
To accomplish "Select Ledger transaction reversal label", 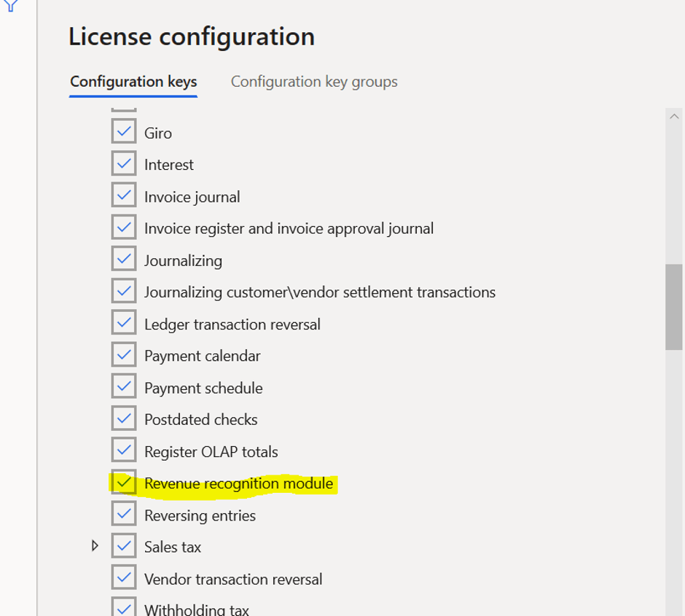I will pos(232,324).
